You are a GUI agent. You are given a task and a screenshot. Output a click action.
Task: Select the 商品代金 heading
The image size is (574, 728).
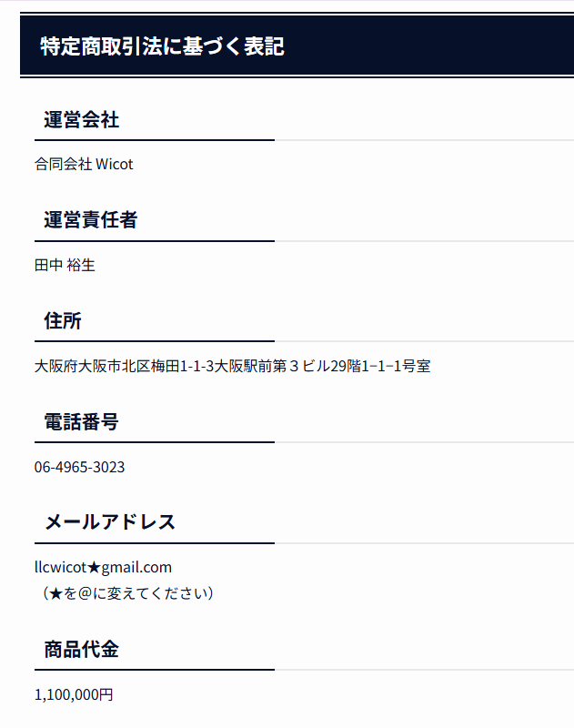[82, 649]
